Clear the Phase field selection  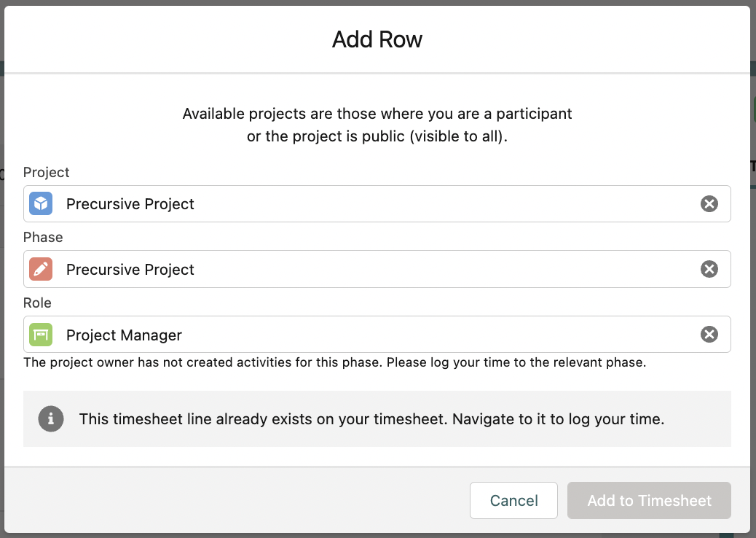point(709,270)
